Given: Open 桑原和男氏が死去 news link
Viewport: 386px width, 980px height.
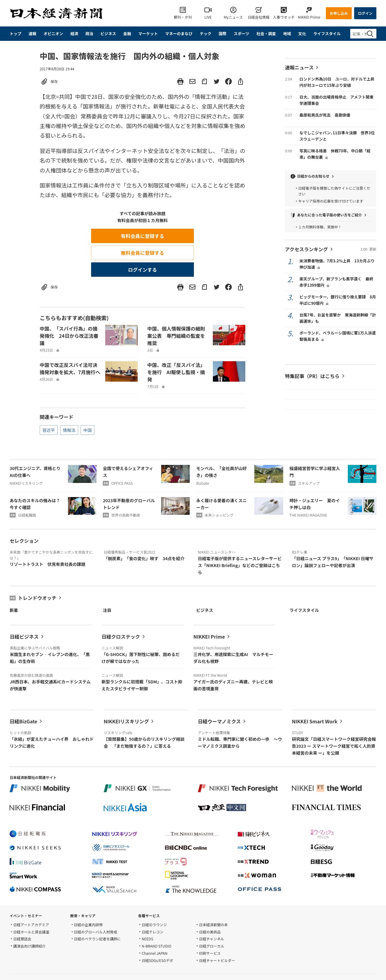Looking at the screenshot, I should pyautogui.click(x=325, y=115).
